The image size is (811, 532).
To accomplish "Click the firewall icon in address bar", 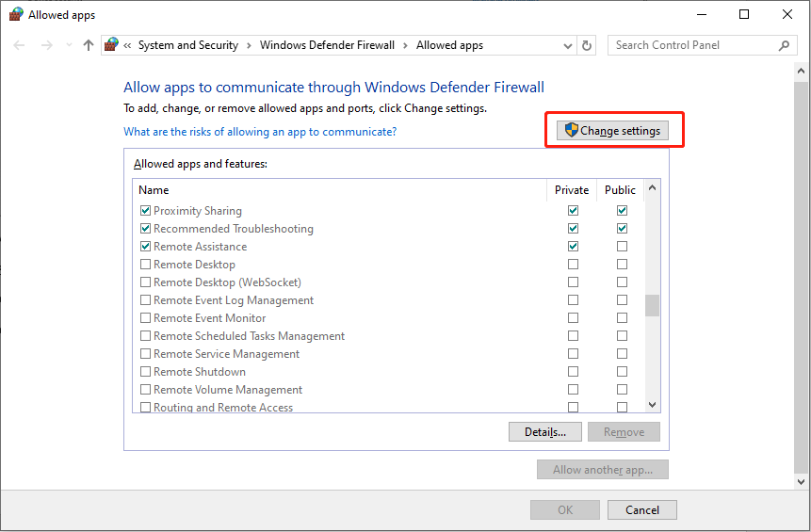I will (x=111, y=45).
